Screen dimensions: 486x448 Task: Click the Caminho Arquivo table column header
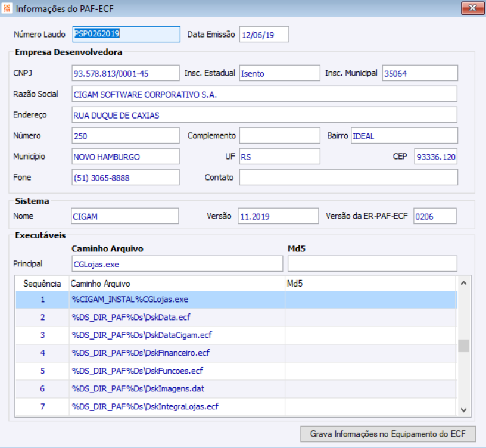(x=177, y=284)
